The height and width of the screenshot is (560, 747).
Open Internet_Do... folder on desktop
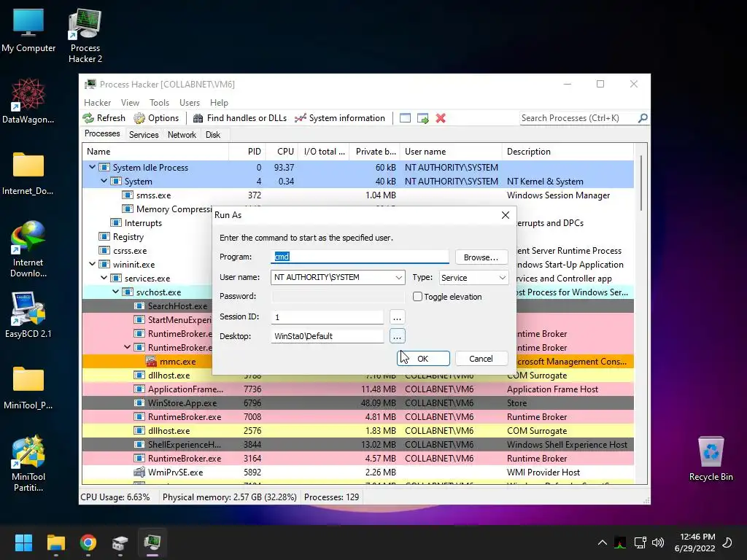(28, 173)
